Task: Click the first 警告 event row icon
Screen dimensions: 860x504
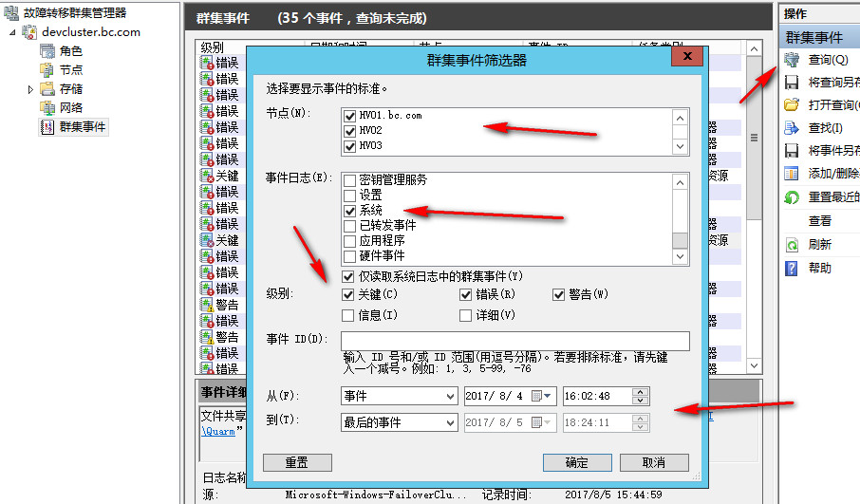Action: coord(207,305)
